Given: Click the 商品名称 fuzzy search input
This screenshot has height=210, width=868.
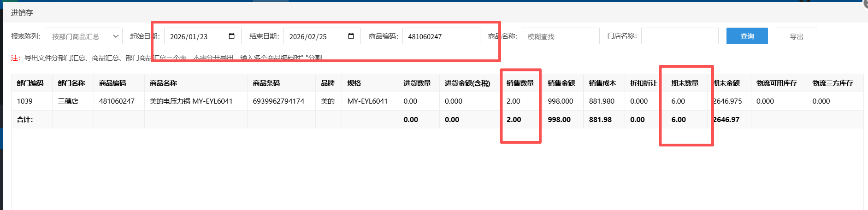Looking at the screenshot, I should pos(560,36).
